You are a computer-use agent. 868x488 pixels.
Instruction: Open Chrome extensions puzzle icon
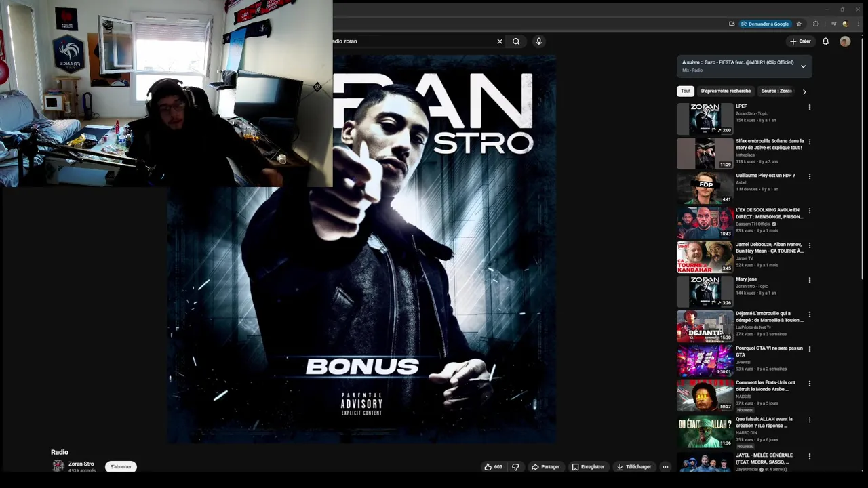816,24
